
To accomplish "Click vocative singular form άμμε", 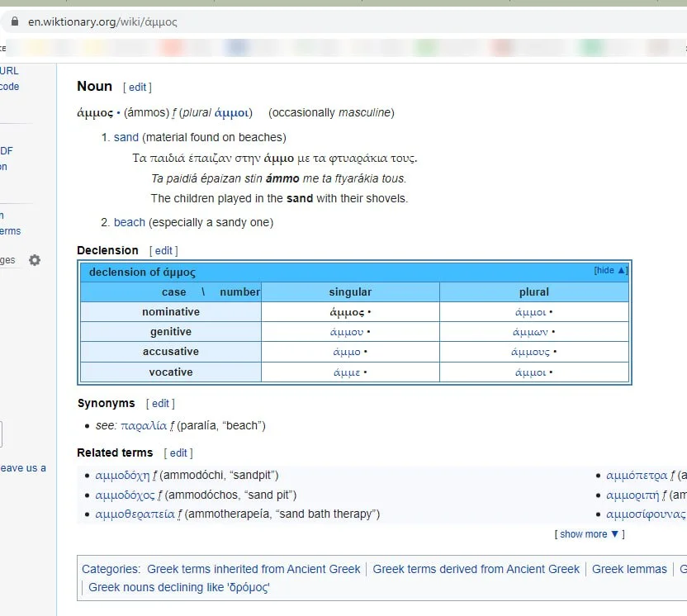I will (x=347, y=372).
